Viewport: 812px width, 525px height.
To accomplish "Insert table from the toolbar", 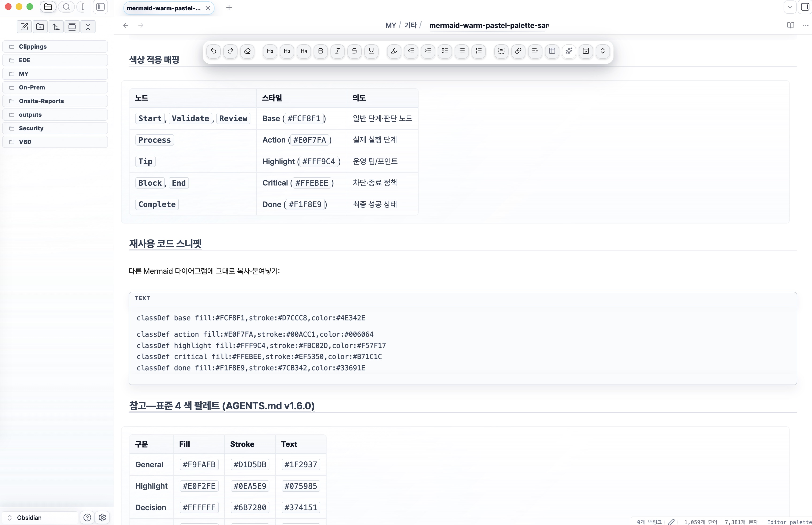I will [x=552, y=51].
